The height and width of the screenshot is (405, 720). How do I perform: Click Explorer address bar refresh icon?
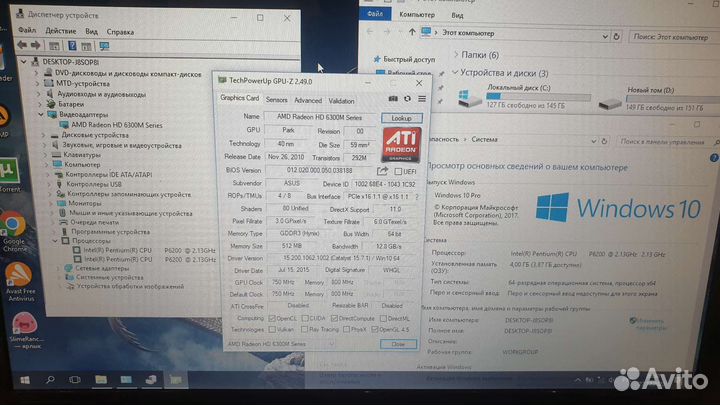point(616,36)
